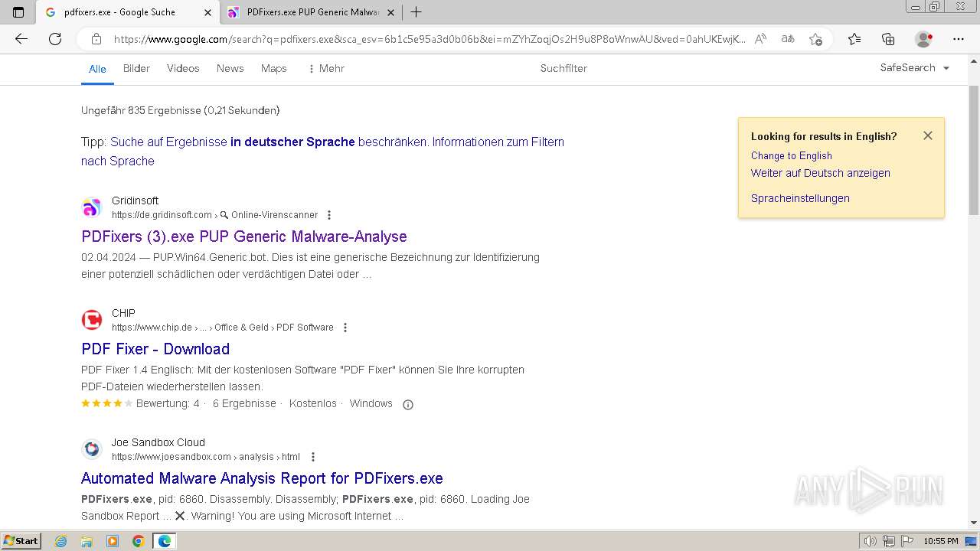980x551 pixels.
Task: Open Collections panel
Action: (x=888, y=39)
